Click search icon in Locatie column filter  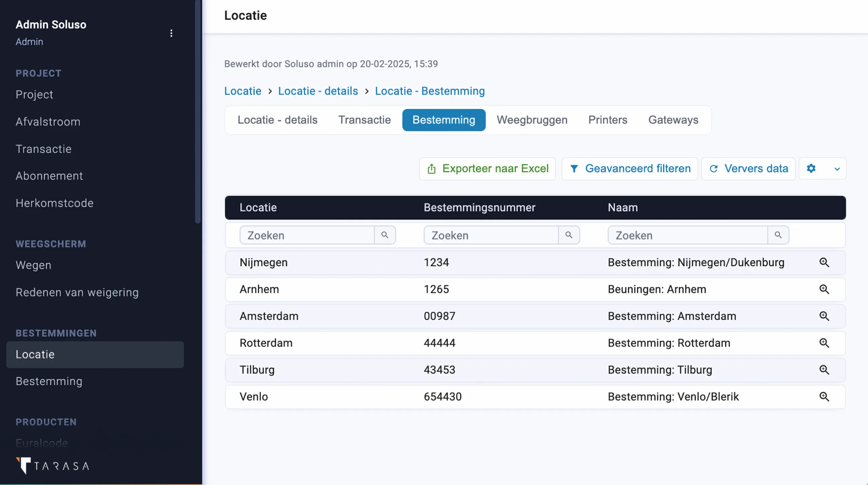click(x=384, y=235)
